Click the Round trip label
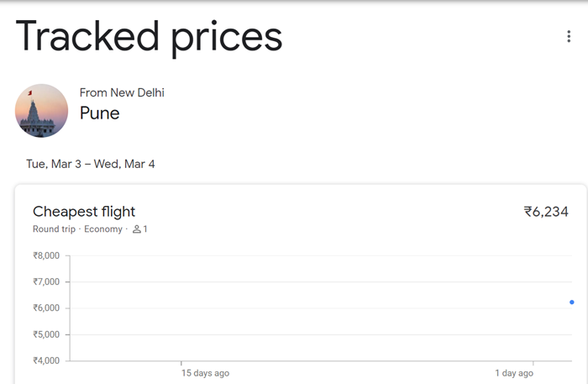Screen dimensions: 588x384 pos(54,229)
